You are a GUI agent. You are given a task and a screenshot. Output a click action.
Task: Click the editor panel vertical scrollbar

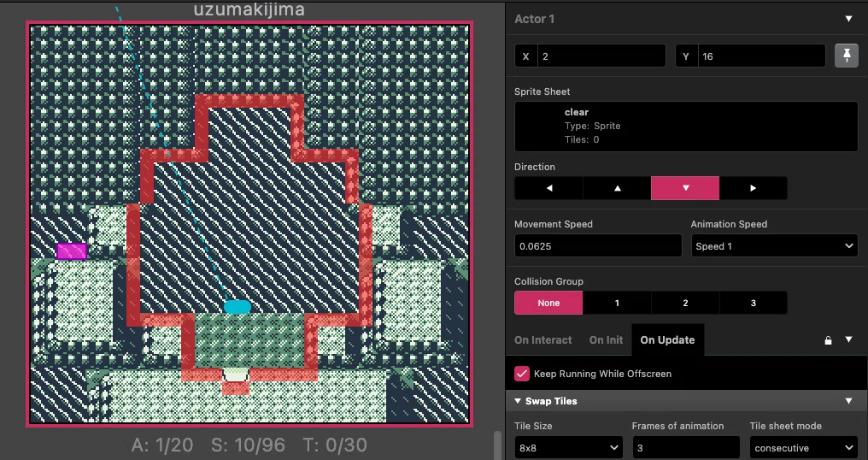point(497,445)
